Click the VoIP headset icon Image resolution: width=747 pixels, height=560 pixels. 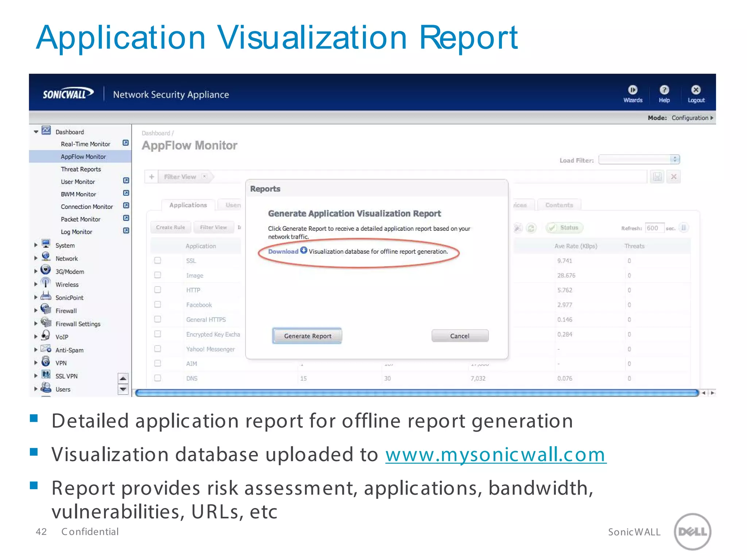46,335
